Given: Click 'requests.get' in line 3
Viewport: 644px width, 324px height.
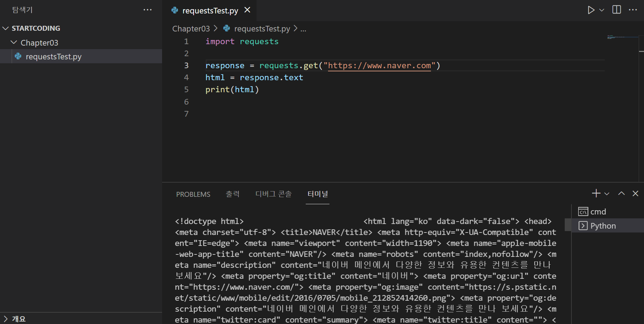Looking at the screenshot, I should [x=289, y=66].
